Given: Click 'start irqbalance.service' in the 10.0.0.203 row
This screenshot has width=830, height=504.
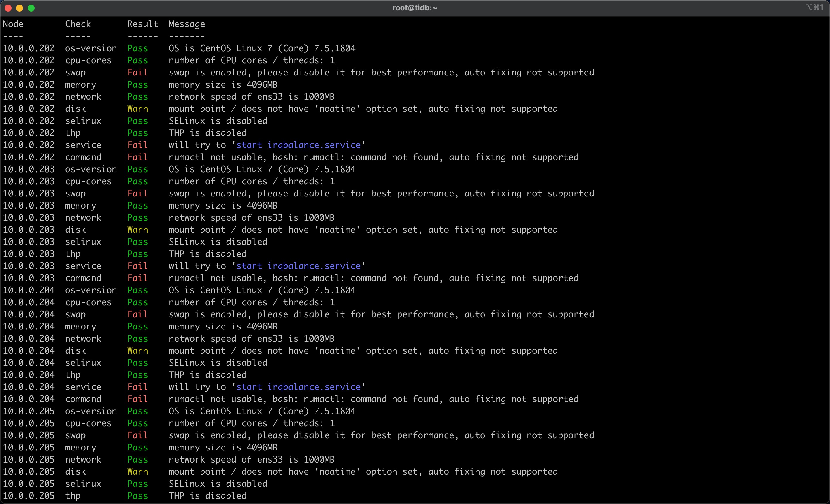Looking at the screenshot, I should coord(299,266).
